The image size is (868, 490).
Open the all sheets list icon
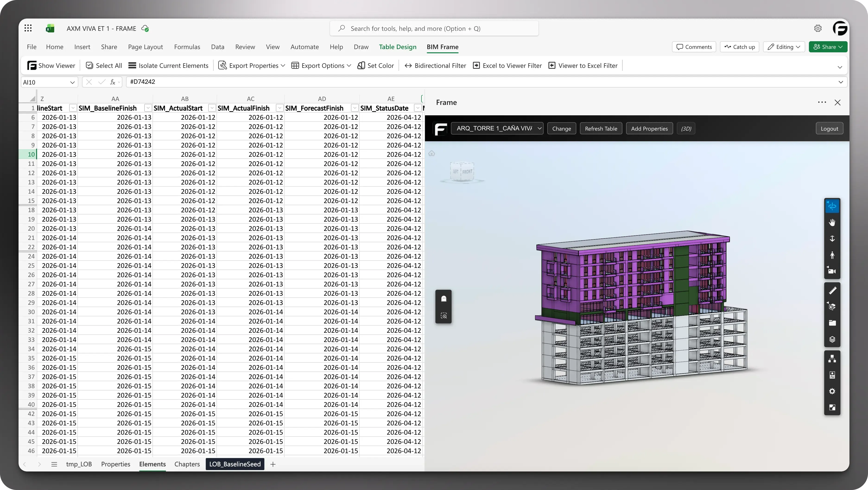coord(54,464)
